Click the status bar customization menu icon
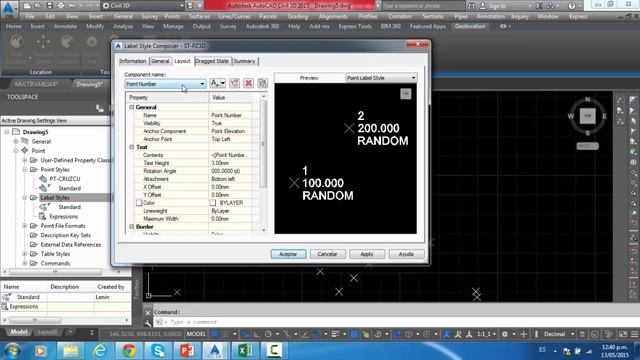 [634, 334]
